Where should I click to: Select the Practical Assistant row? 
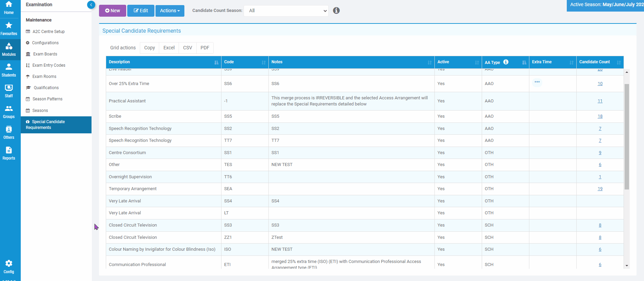point(365,101)
